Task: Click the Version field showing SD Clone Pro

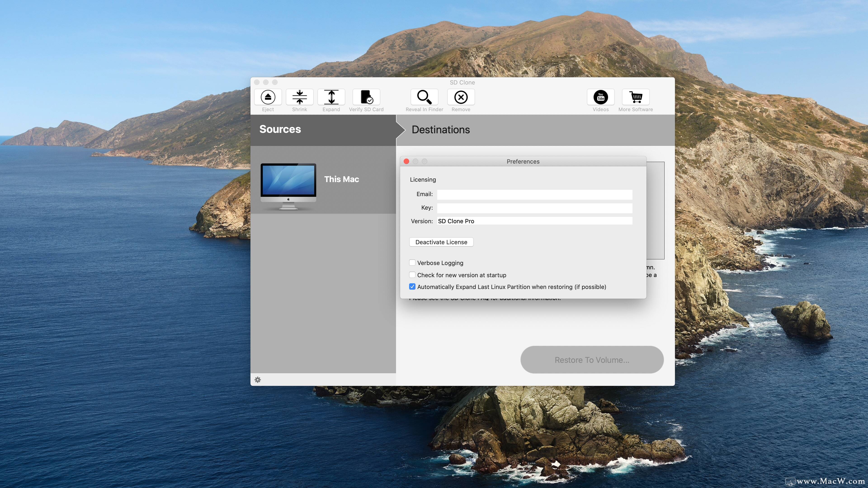Action: coord(534,221)
